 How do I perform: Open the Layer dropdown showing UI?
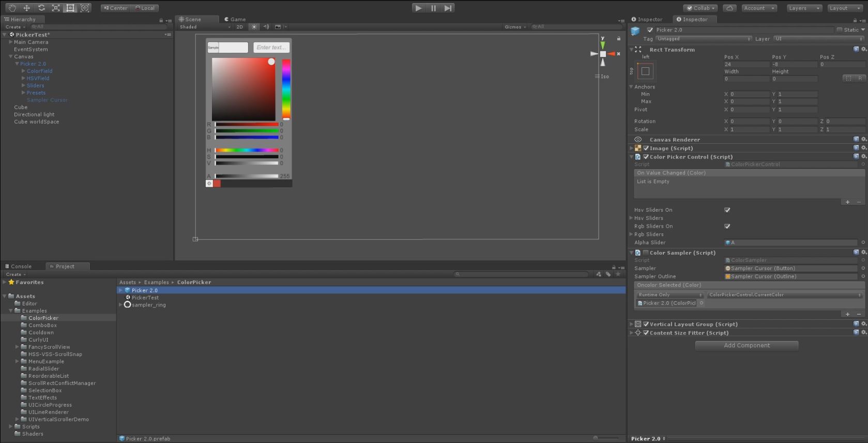tap(819, 39)
